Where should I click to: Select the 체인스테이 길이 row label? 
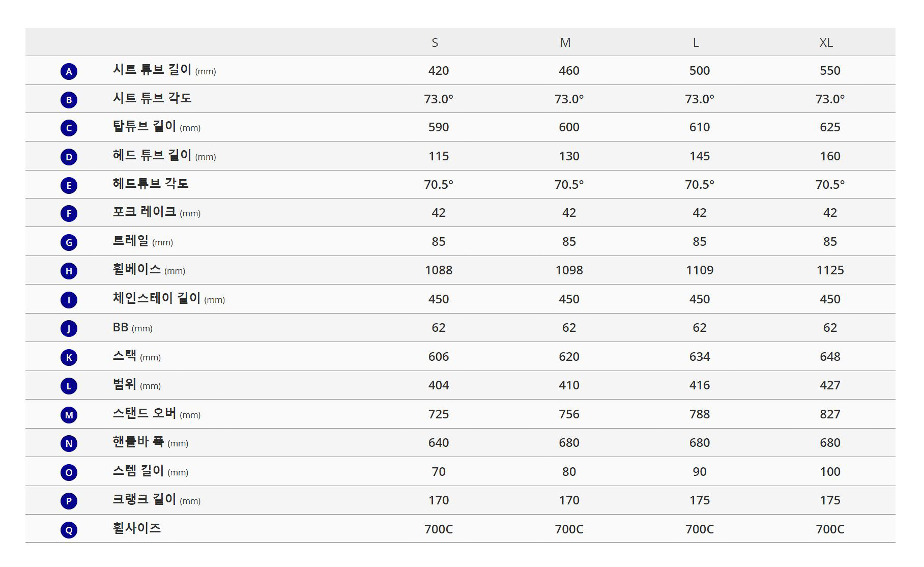click(x=157, y=298)
